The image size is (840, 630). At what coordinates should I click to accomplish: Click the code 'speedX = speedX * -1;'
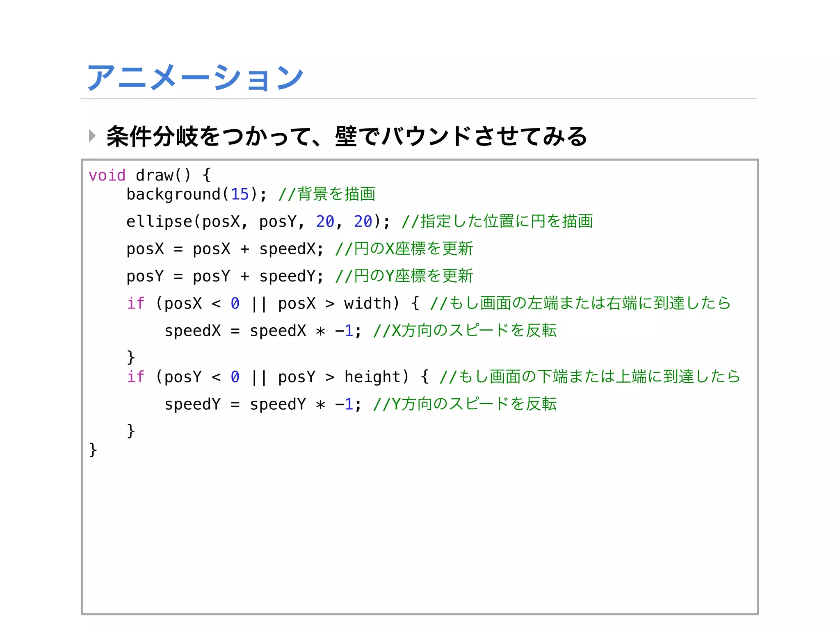(263, 331)
